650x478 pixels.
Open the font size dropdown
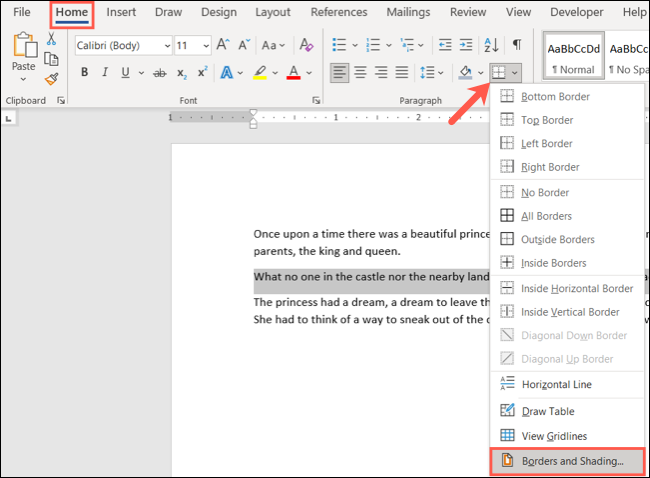click(205, 46)
